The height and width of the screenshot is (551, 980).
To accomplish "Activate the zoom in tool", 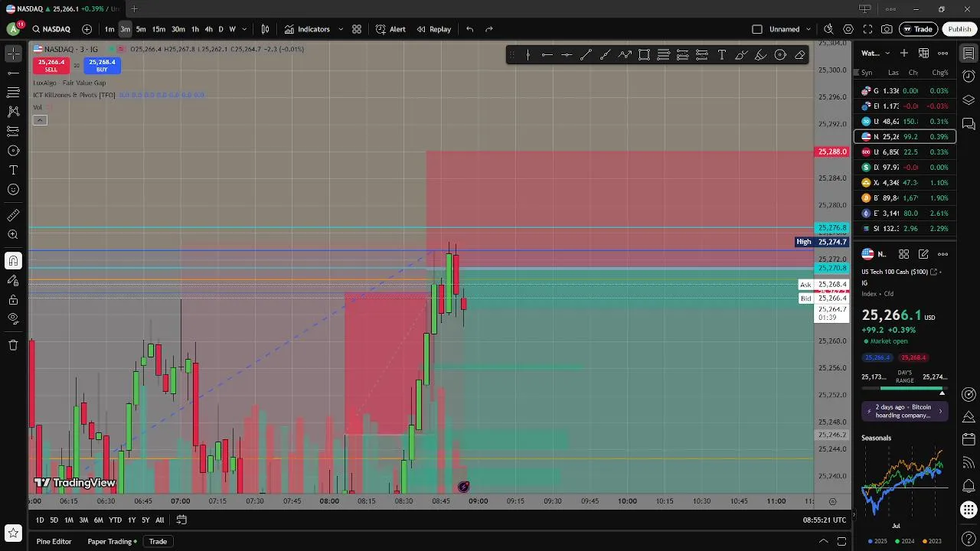I will 13,235.
